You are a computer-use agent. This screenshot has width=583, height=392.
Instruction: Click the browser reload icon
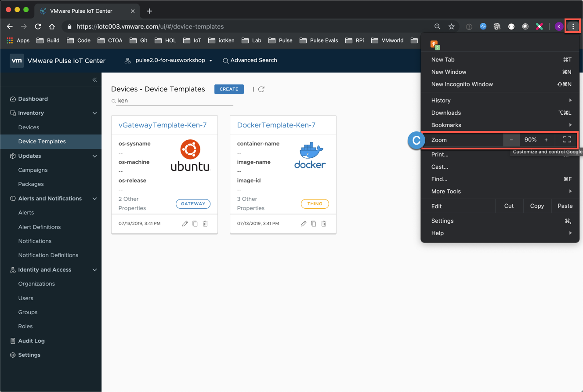click(x=38, y=26)
